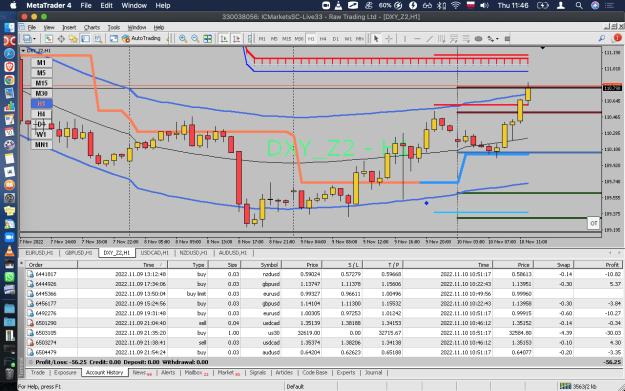Open the Navigator panel star-folder icon
This screenshot has width=625, height=391.
click(x=73, y=39)
